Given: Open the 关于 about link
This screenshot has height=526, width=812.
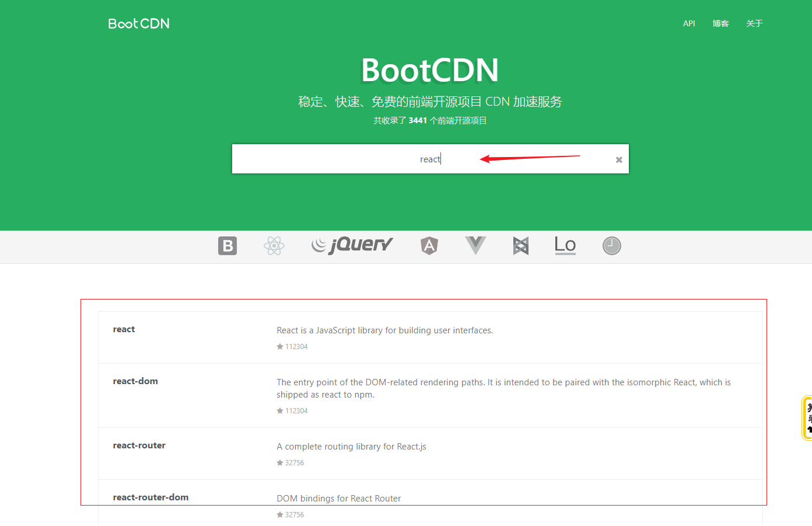Looking at the screenshot, I should (x=754, y=23).
